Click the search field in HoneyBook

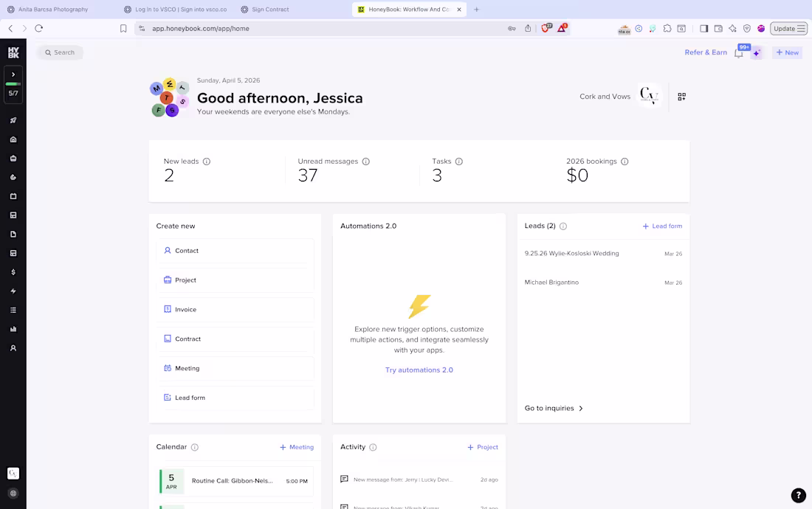click(x=60, y=52)
